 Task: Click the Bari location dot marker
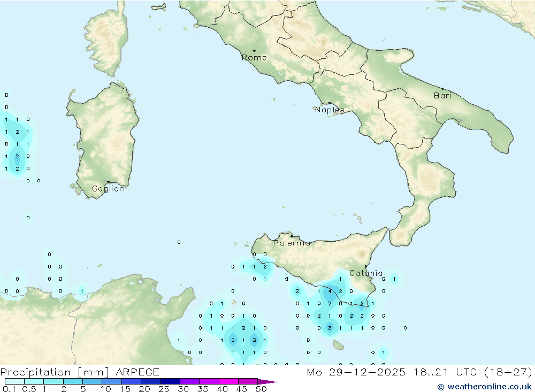tap(442, 89)
